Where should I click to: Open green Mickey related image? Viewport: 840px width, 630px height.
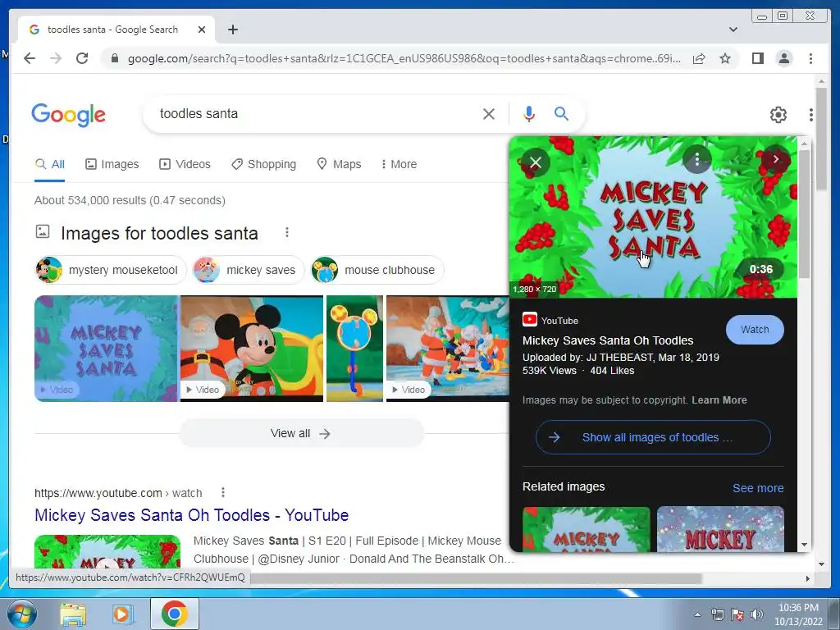[586, 529]
